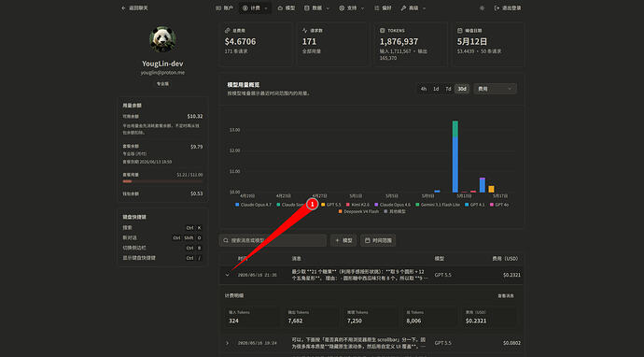Viewport: 644px width, 357px height.
Task: Click the 时间范围 time range button
Action: pos(378,240)
